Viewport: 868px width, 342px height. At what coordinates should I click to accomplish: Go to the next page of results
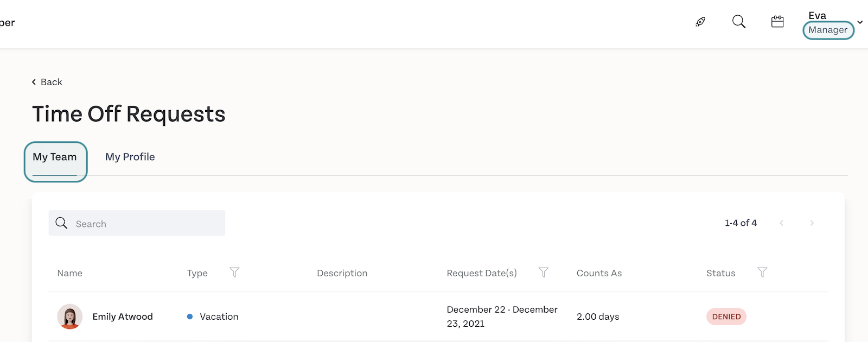(812, 223)
